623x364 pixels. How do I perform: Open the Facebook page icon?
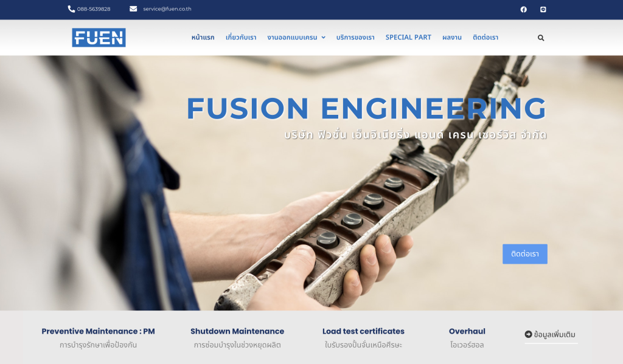524,9
